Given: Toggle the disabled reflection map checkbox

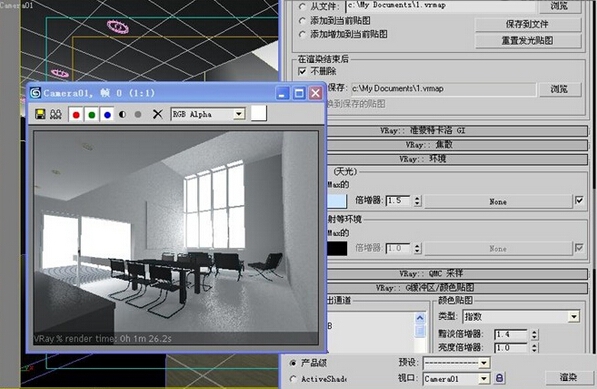Looking at the screenshot, I should tap(579, 248).
